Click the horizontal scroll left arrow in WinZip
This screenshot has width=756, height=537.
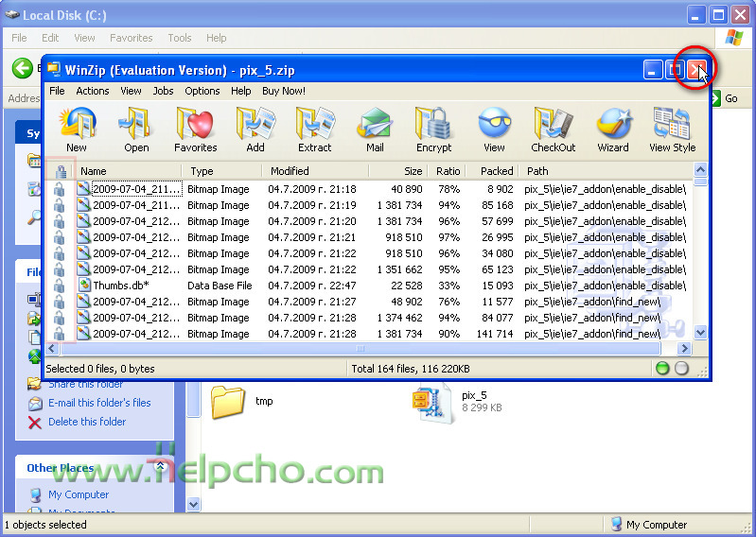tap(52, 348)
